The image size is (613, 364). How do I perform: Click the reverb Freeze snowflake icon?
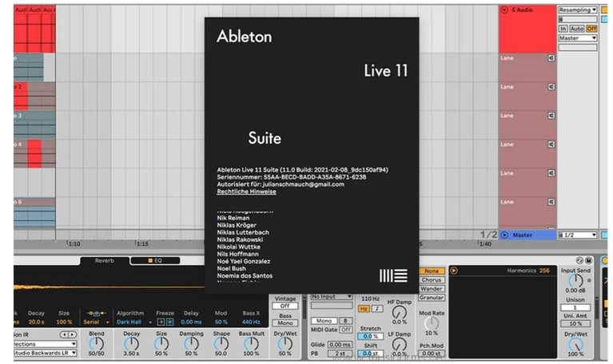point(169,322)
